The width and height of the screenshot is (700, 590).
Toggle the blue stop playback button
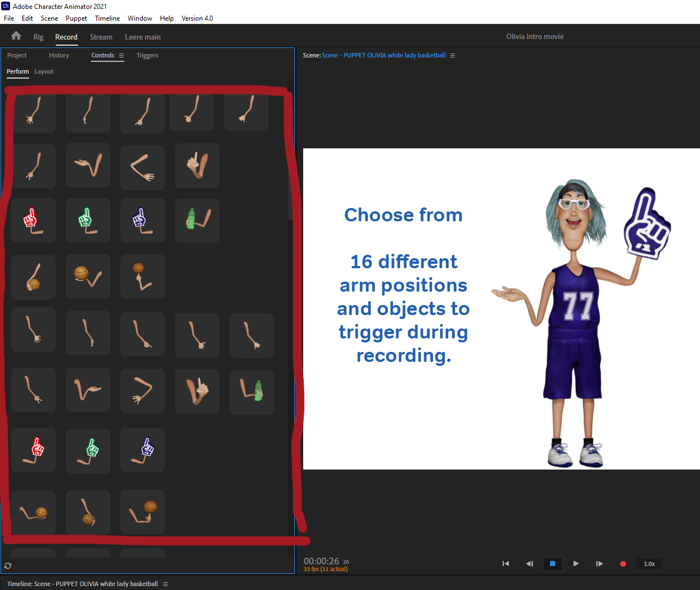click(552, 564)
